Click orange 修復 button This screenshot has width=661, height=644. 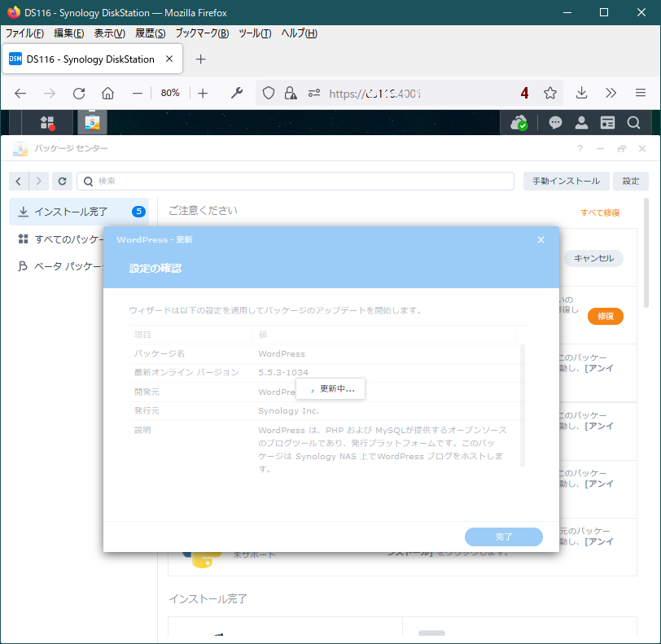click(606, 317)
